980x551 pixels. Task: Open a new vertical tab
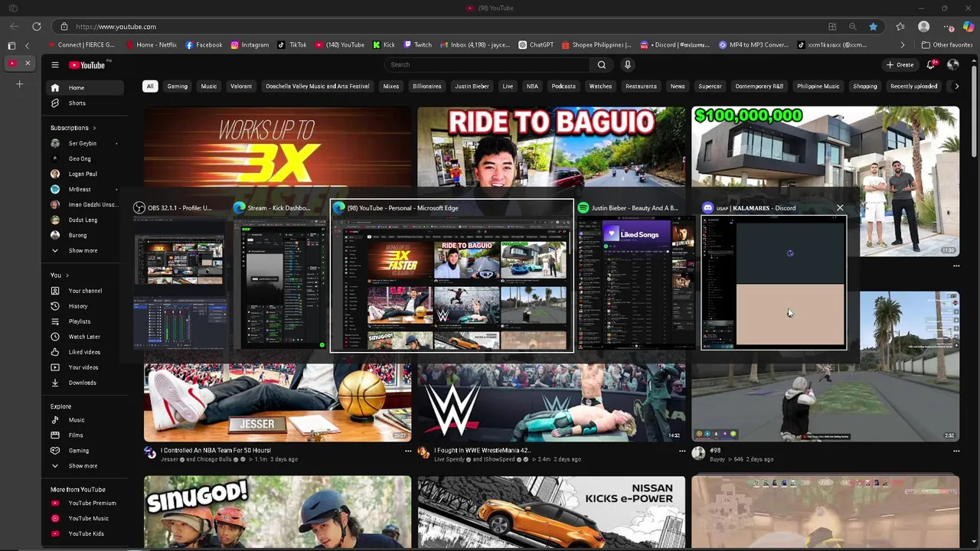[x=19, y=83]
